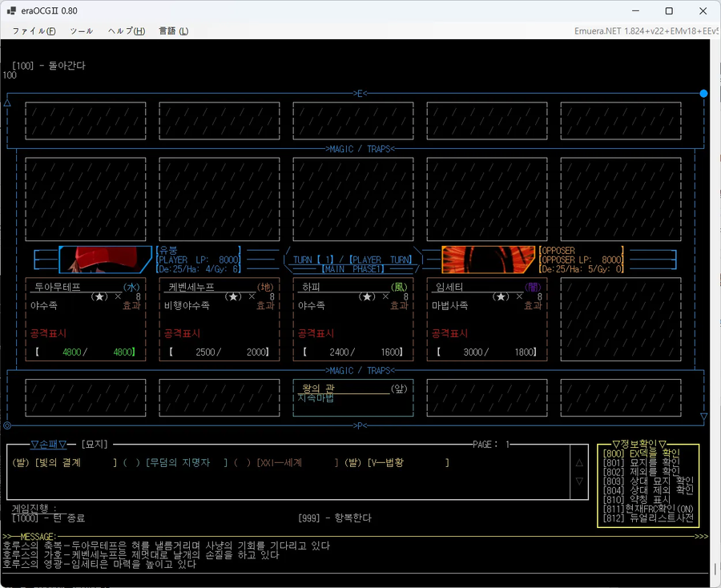Click the hand list page-down arrow
Screen dimensions: 721x588
pyautogui.click(x=580, y=481)
